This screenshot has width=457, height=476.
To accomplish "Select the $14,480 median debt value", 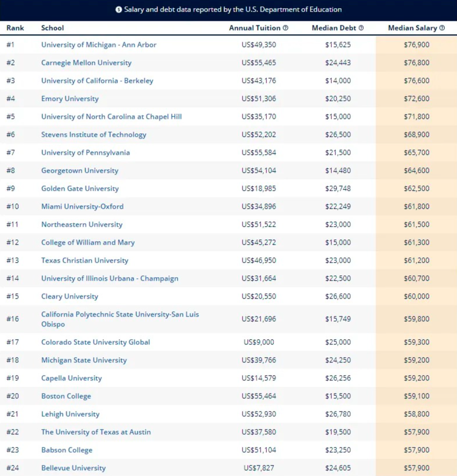I will (338, 170).
